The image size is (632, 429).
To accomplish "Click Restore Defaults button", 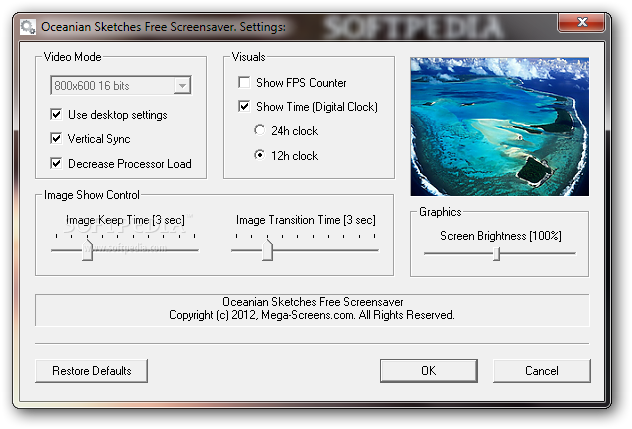I will tap(91, 371).
